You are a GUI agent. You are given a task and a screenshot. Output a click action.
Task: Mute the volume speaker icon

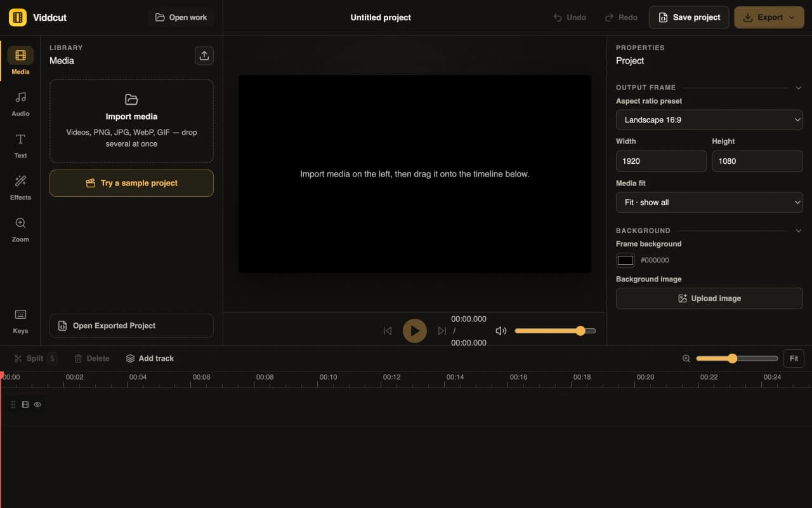501,331
